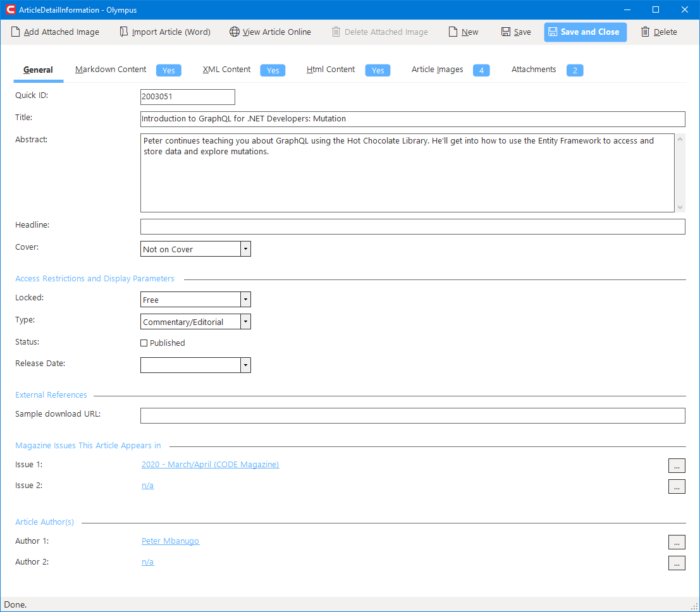The height and width of the screenshot is (612, 700).
Task: Minimize the ArticleDetailInformation window
Action: point(627,9)
